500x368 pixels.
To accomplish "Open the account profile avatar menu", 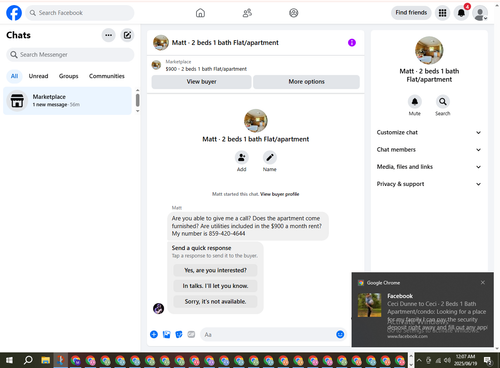I will (480, 13).
